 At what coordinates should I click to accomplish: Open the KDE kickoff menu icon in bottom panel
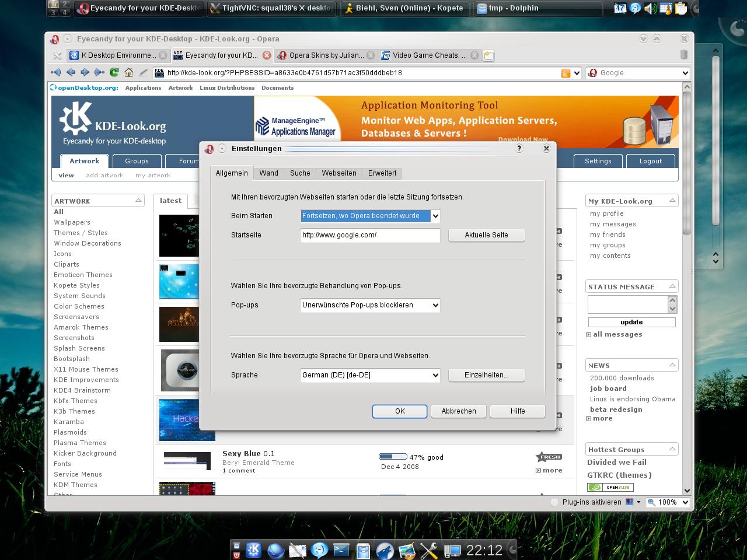click(x=253, y=549)
